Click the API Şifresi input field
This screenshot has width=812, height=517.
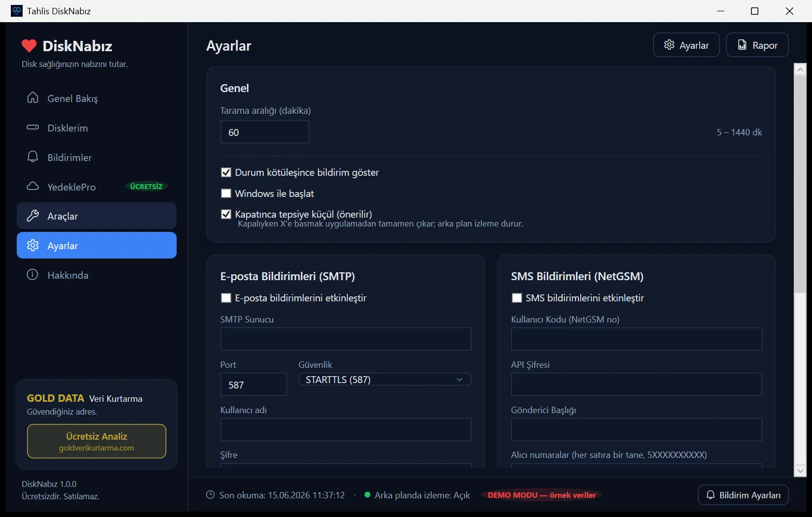coord(636,384)
